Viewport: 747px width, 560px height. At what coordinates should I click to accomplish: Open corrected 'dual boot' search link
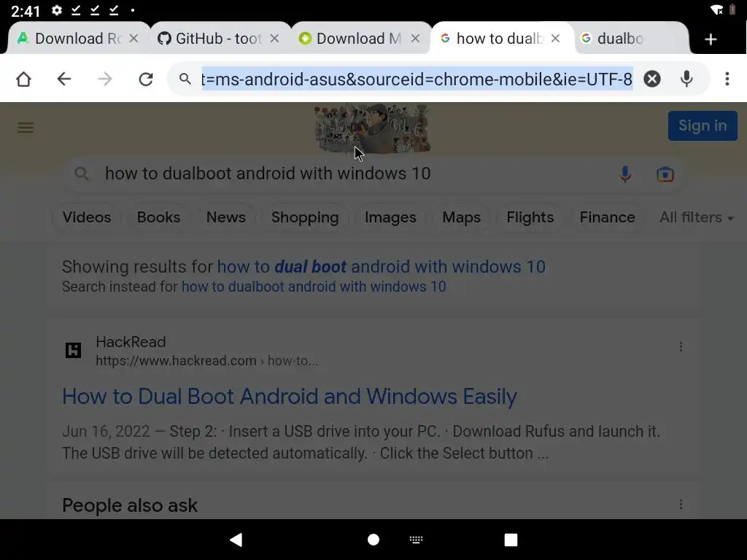(381, 267)
